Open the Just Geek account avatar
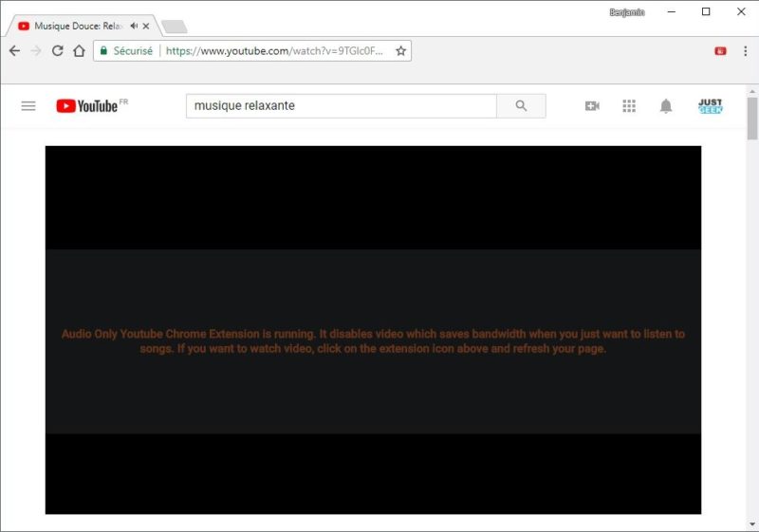The image size is (759, 532). pos(710,106)
